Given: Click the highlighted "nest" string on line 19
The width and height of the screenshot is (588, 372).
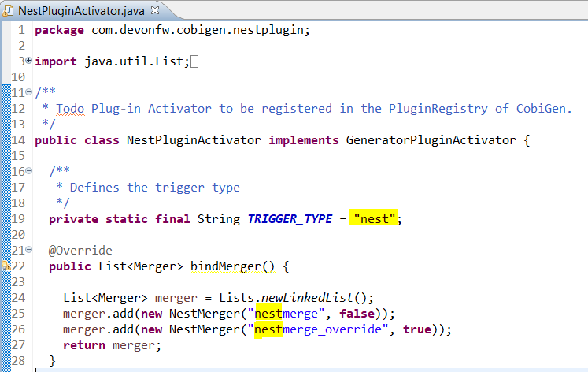Looking at the screenshot, I should [x=375, y=219].
